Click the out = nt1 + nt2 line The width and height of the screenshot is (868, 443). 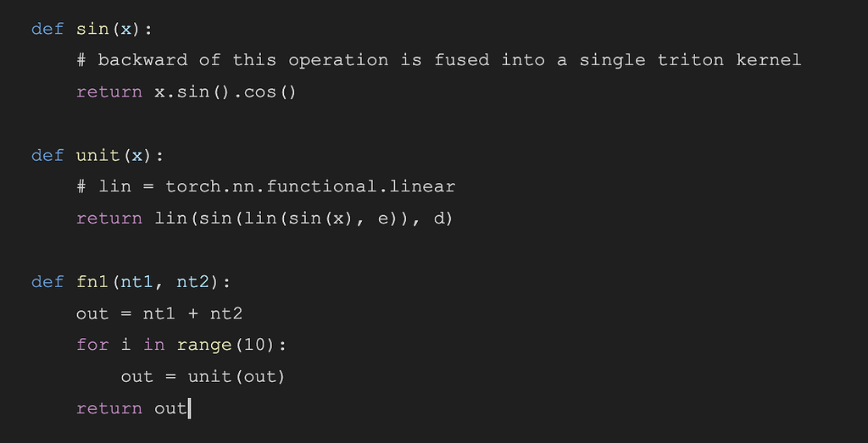coord(159,313)
